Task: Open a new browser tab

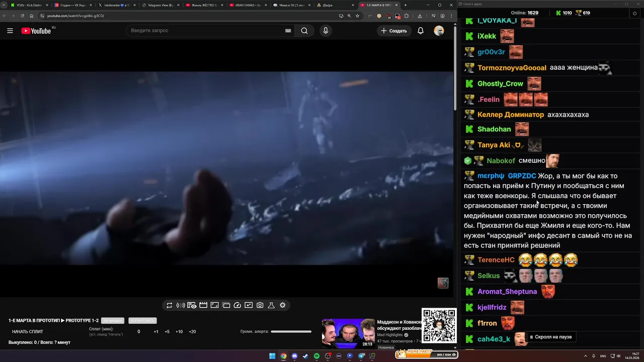Action: [406, 5]
